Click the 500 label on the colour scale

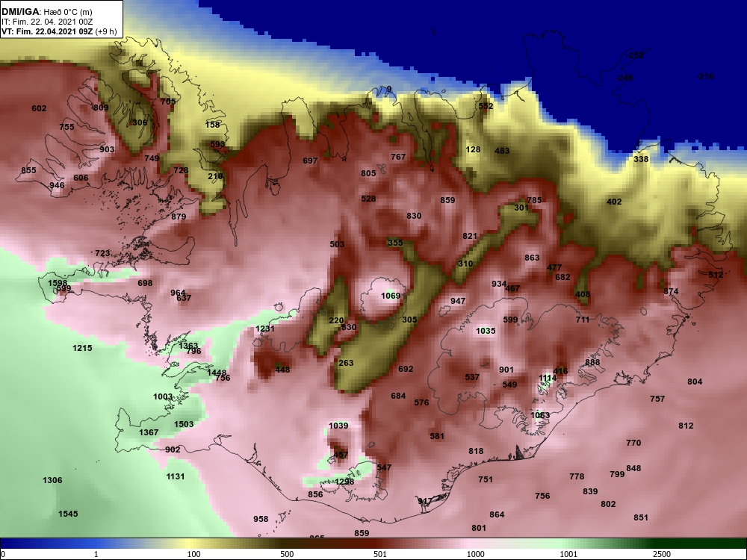(x=288, y=554)
